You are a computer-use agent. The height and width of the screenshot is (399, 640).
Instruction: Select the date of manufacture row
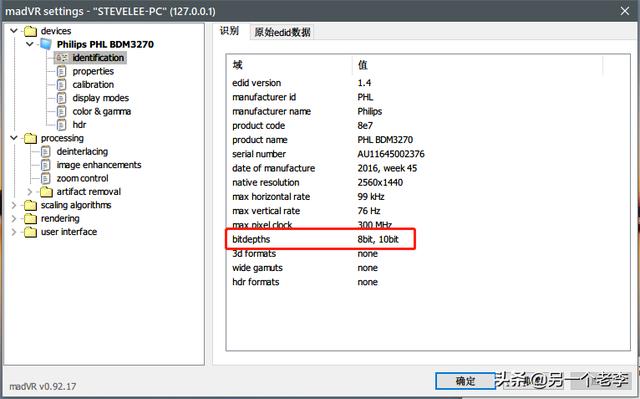point(428,168)
